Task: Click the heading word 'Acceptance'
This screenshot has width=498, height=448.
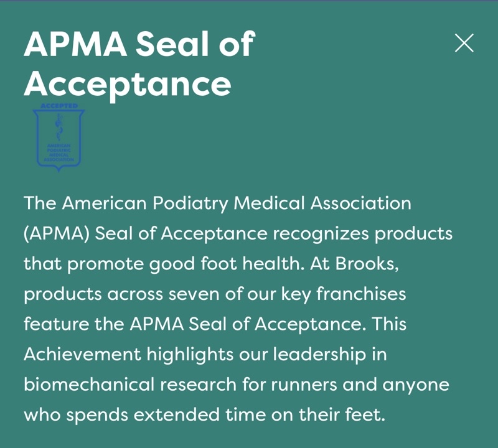Action: 128,85
